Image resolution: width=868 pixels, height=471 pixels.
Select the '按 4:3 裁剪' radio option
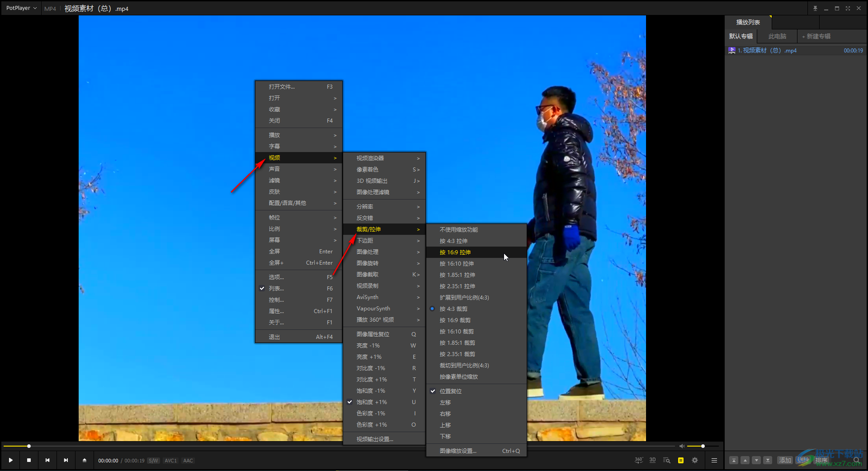476,309
